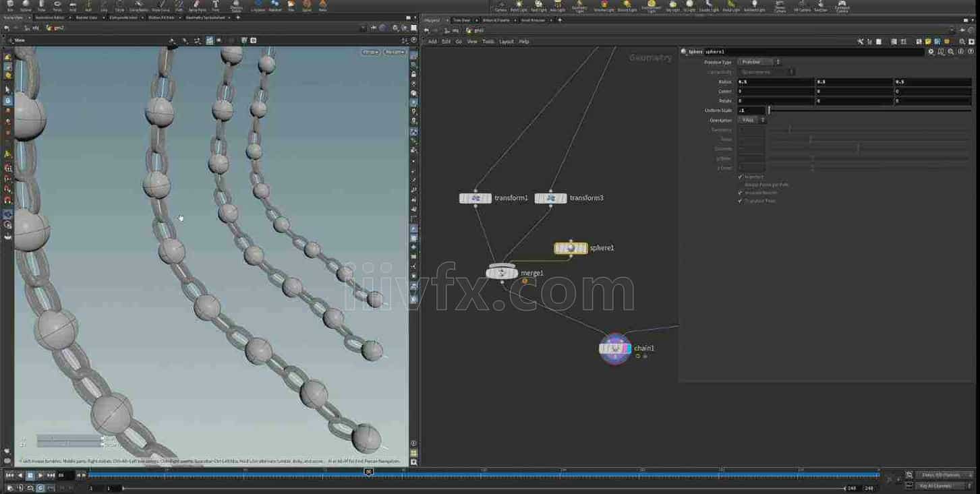Switch to the Tree View pane tab
Image resolution: width=980 pixels, height=494 pixels.
pyautogui.click(x=462, y=20)
